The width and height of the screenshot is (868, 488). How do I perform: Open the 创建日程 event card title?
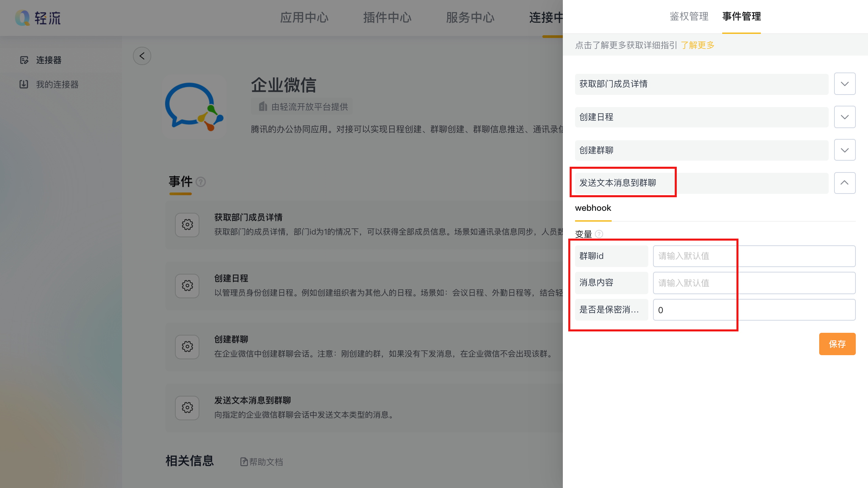[x=231, y=278]
